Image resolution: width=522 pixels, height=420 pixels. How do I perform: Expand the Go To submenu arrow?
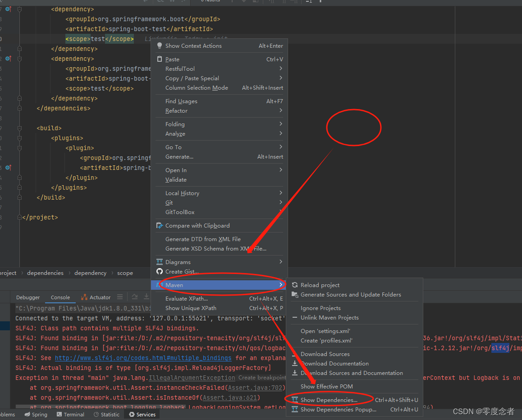281,146
